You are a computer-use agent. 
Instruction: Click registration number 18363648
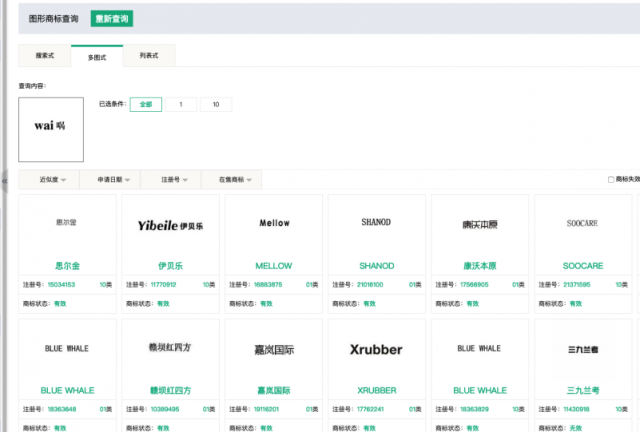(62, 409)
